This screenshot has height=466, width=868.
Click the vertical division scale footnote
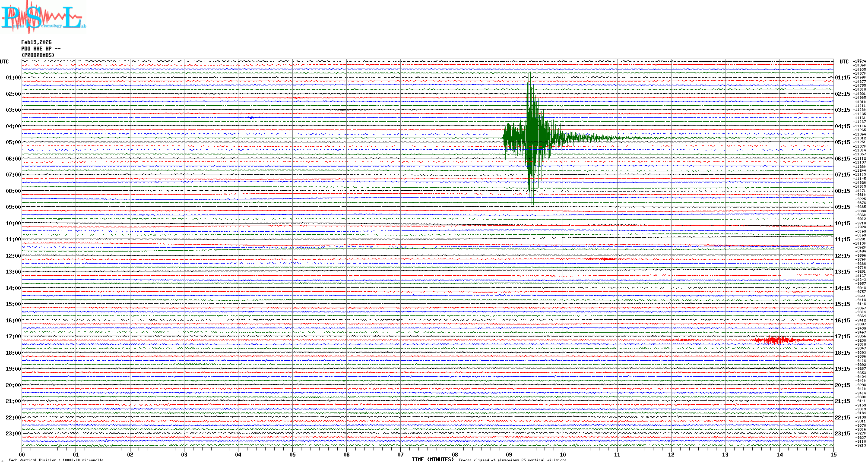click(56, 460)
